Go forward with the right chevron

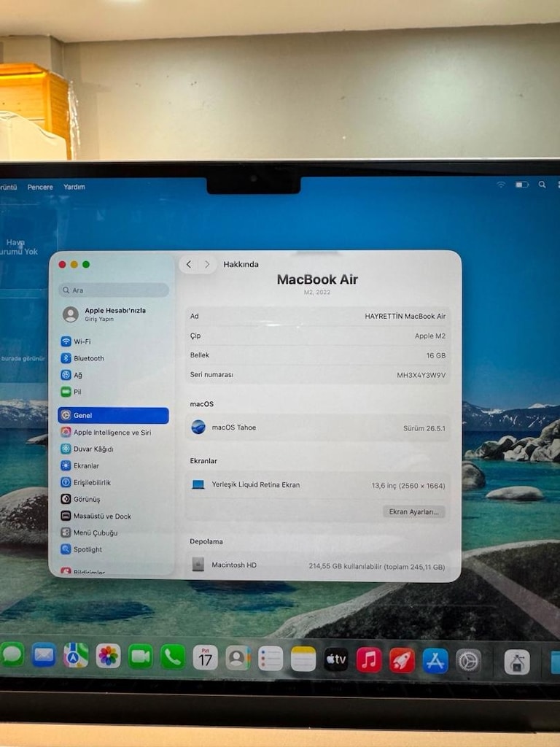(207, 264)
